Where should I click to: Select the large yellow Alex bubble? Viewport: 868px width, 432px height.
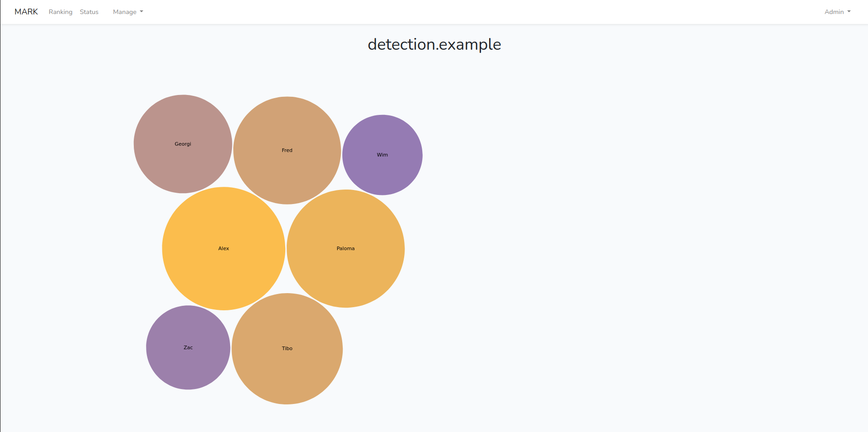click(224, 248)
